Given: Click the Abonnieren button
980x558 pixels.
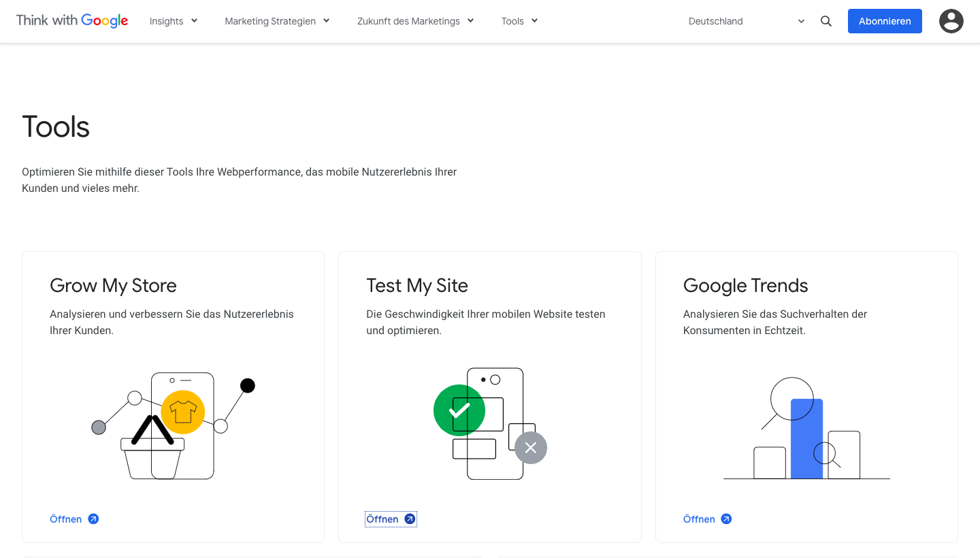Looking at the screenshot, I should (x=885, y=21).
